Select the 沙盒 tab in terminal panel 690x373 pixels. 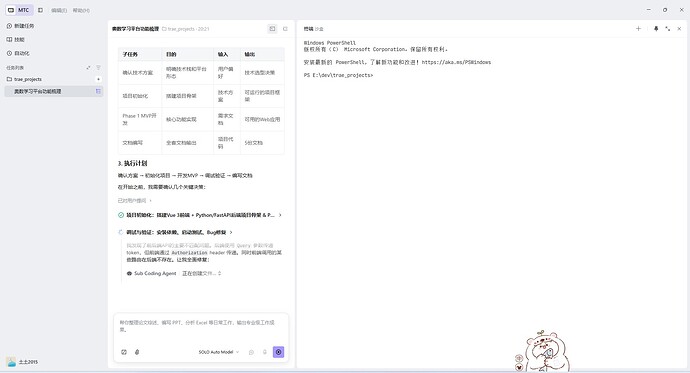click(x=319, y=29)
